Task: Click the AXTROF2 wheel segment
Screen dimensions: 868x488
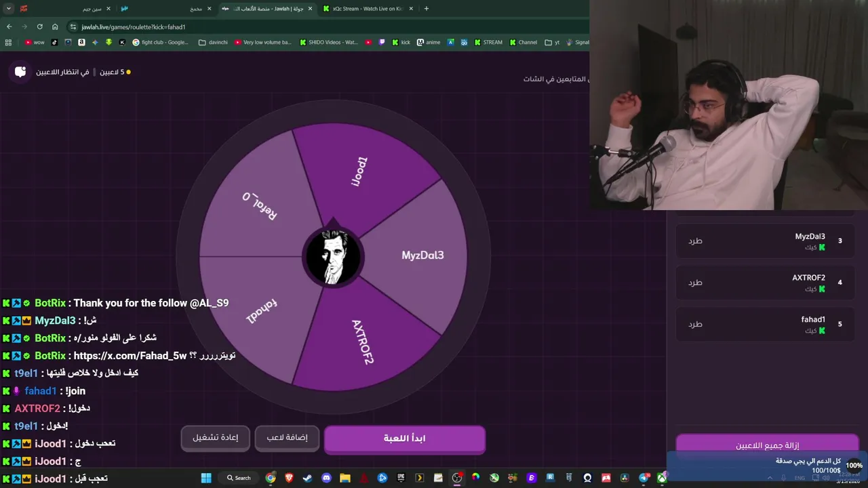Action: (x=363, y=342)
